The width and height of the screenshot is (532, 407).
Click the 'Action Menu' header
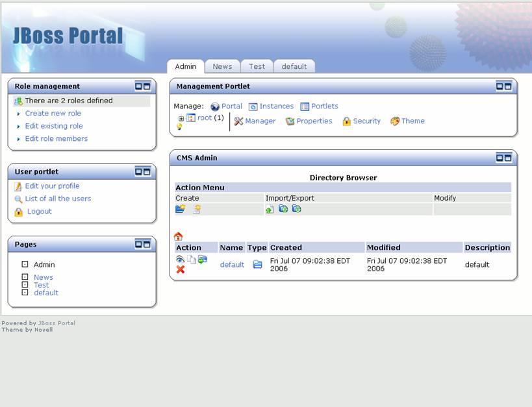[200, 188]
